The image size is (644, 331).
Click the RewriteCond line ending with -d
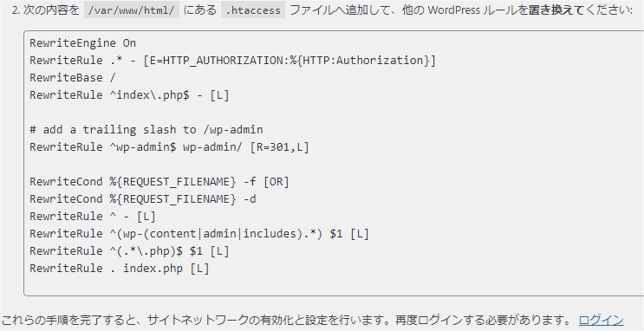coord(143,199)
